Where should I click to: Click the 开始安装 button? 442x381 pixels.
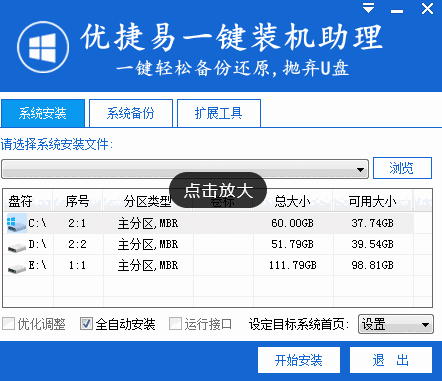[299, 360]
